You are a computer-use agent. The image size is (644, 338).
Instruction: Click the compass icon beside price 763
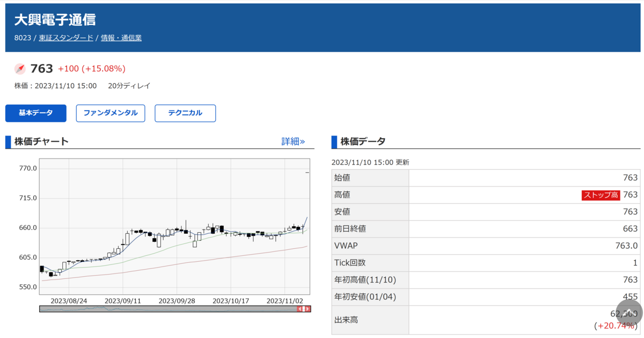click(x=20, y=69)
